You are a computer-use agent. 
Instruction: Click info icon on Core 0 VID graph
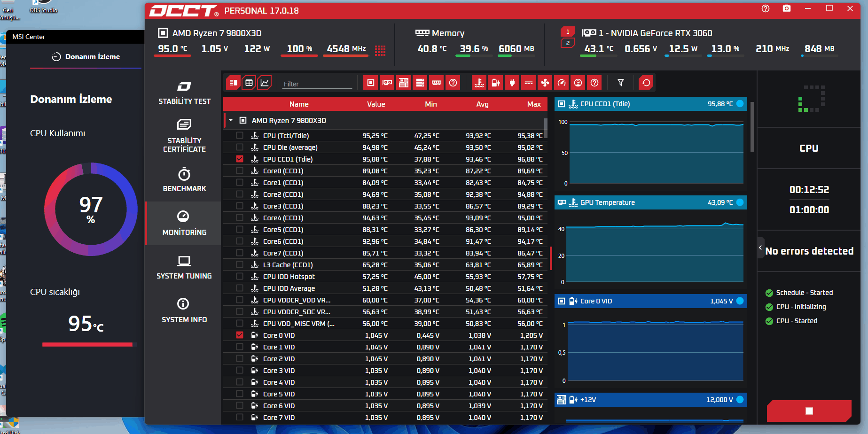[740, 301]
